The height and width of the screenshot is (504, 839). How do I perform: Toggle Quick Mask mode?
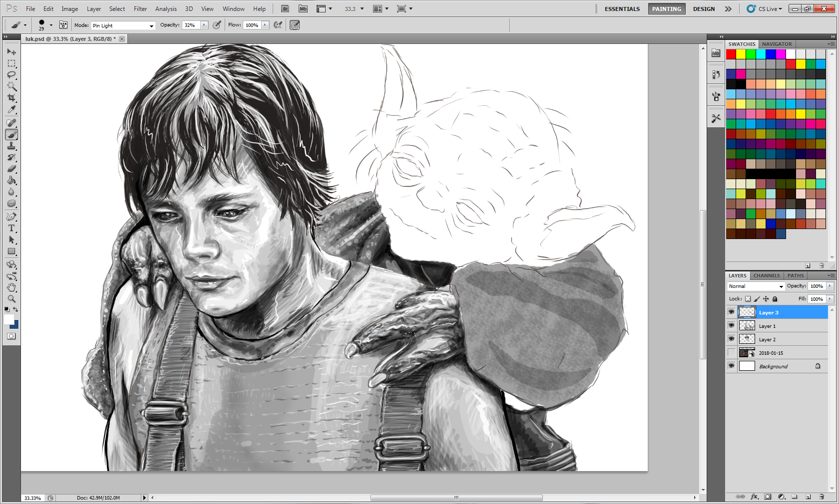(11, 336)
